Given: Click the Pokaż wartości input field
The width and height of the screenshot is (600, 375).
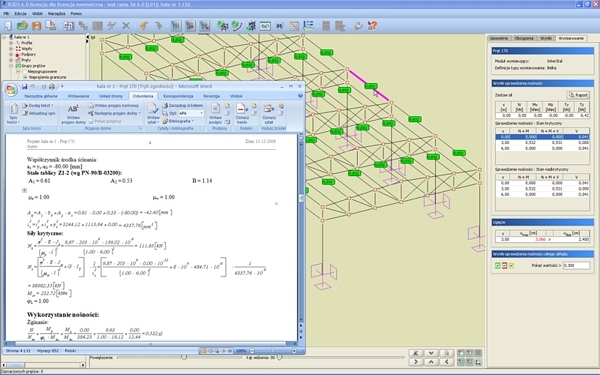Looking at the screenshot, I should (x=576, y=265).
